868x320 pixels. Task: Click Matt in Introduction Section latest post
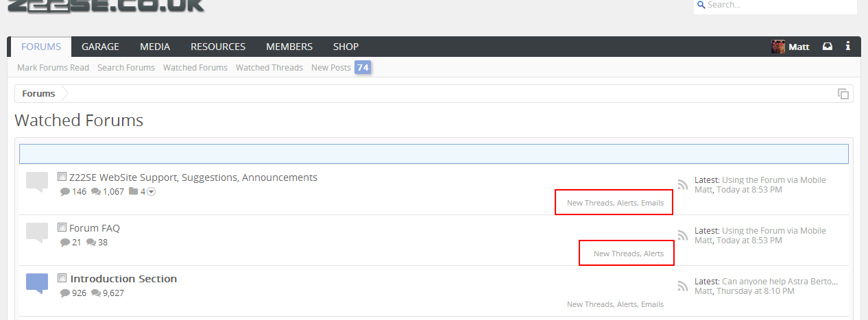[x=703, y=291]
